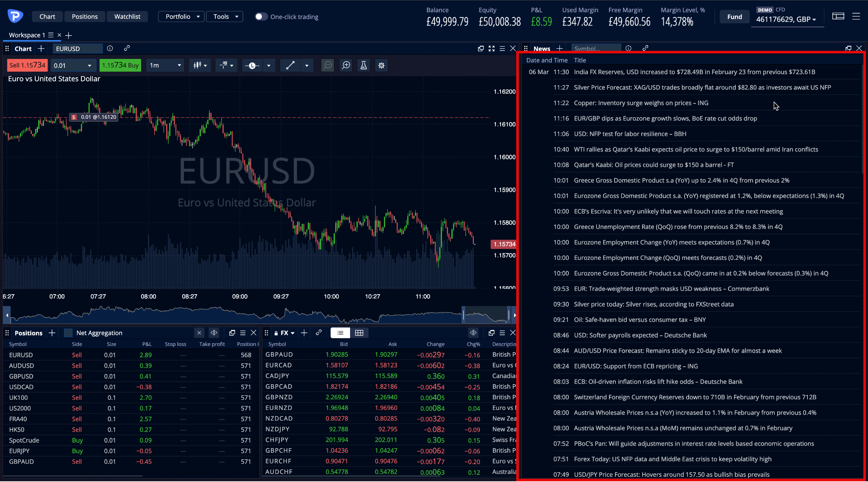
Task: Open the layout panels icon top right
Action: (x=838, y=16)
